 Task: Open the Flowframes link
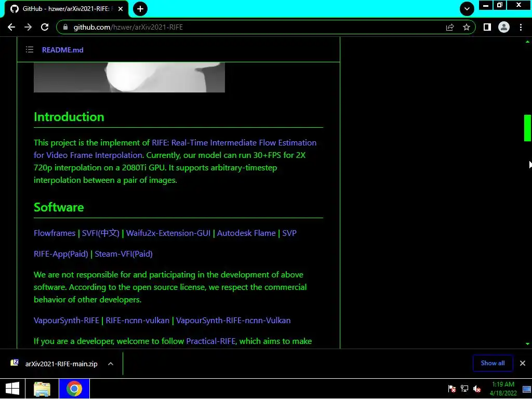[55, 233]
